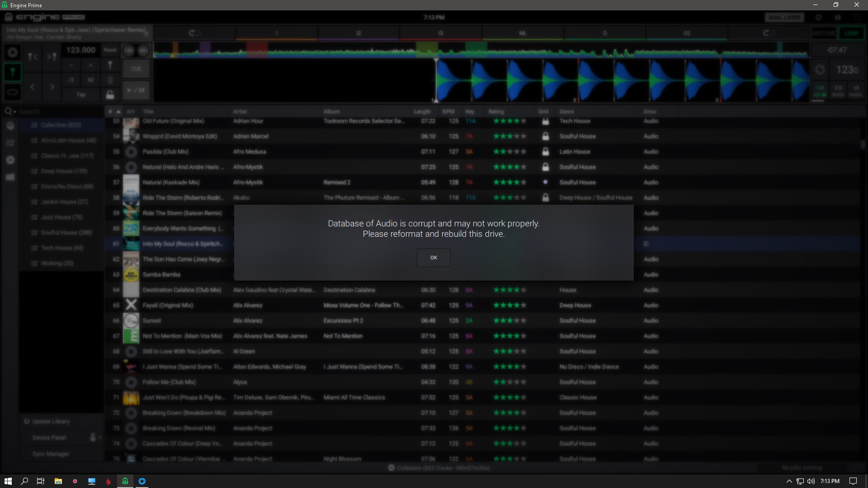The height and width of the screenshot is (488, 868).
Task: Switch to the LOOP tab
Action: (851, 33)
